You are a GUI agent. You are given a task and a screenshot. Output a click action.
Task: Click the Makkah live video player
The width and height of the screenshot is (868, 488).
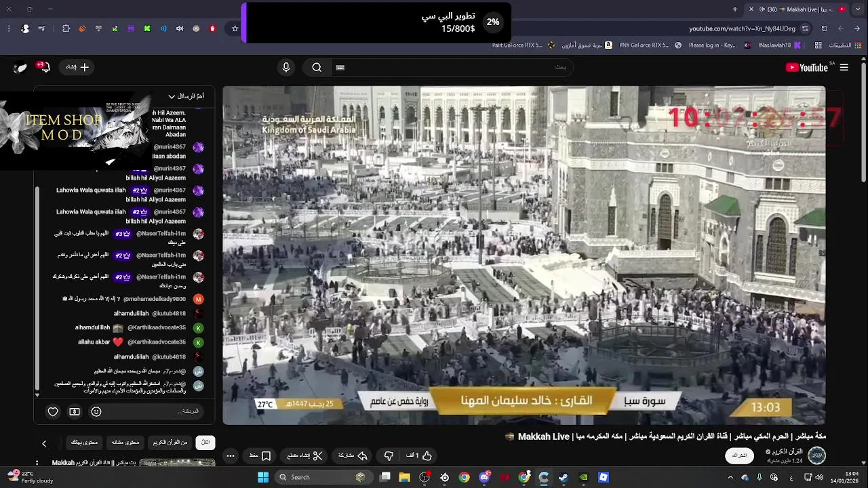tap(524, 255)
